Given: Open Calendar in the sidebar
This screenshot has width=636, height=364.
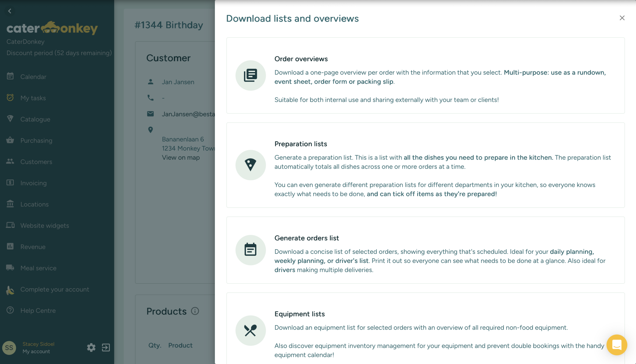Looking at the screenshot, I should 33,77.
